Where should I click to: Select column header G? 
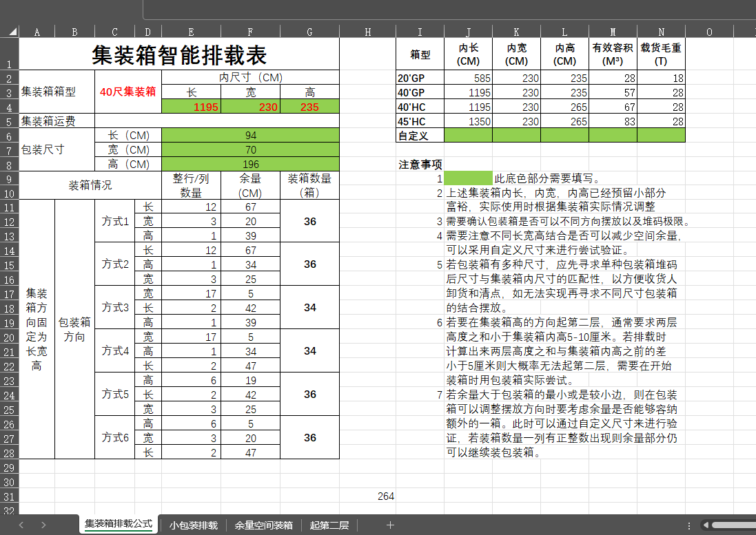(309, 32)
